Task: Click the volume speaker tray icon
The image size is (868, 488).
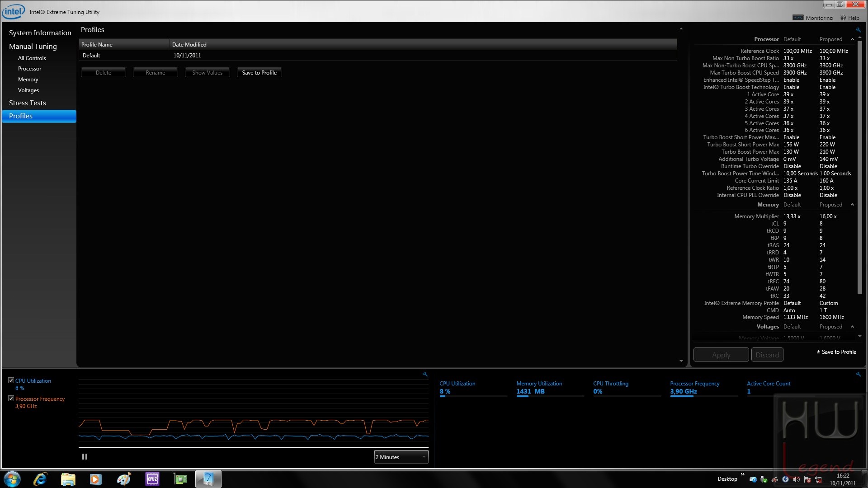Action: tap(797, 479)
